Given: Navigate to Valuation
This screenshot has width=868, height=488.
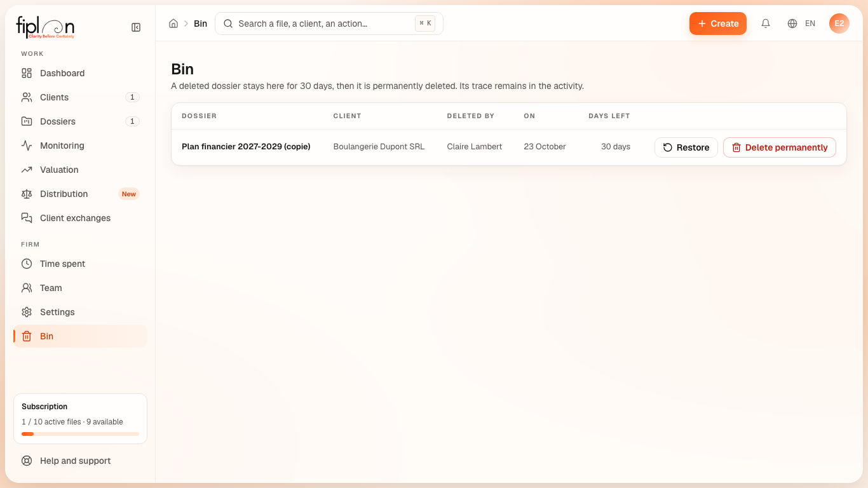Looking at the screenshot, I should click(80, 170).
